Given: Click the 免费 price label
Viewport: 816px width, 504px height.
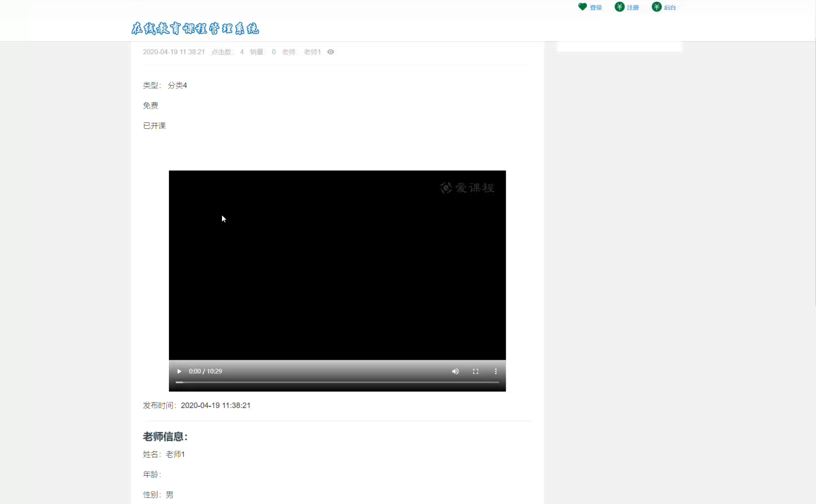Looking at the screenshot, I should (x=151, y=105).
